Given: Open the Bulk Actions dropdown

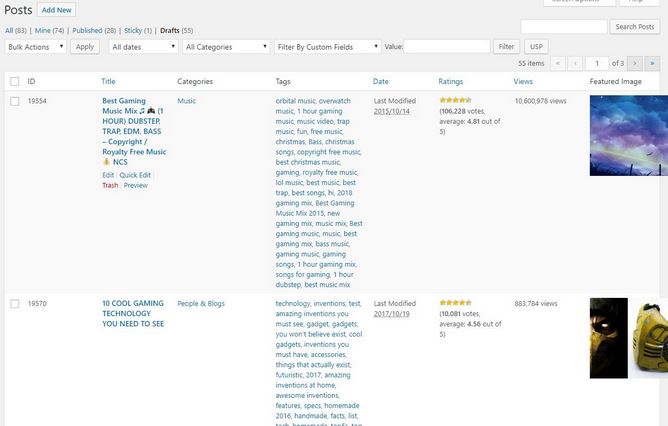Looking at the screenshot, I should point(35,47).
